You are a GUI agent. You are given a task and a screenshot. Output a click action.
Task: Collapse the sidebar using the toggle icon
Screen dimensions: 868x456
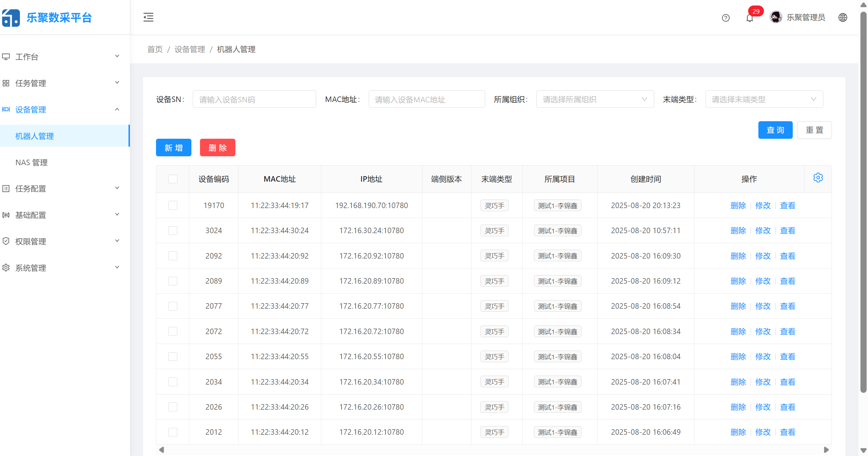(x=148, y=17)
